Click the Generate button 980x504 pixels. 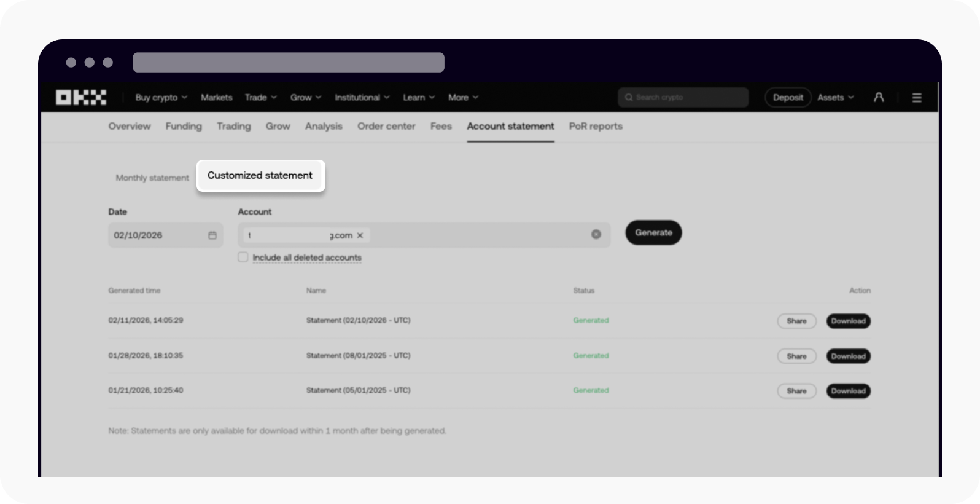653,232
